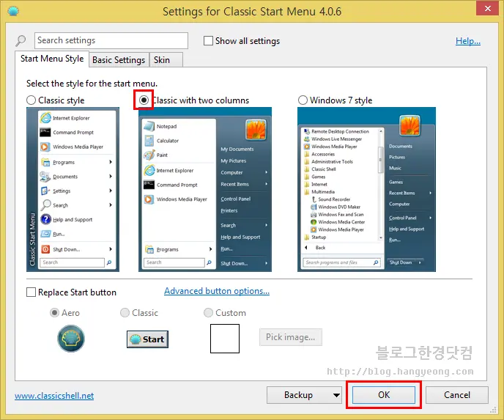Open the Help link
The height and width of the screenshot is (420, 504).
tap(467, 41)
